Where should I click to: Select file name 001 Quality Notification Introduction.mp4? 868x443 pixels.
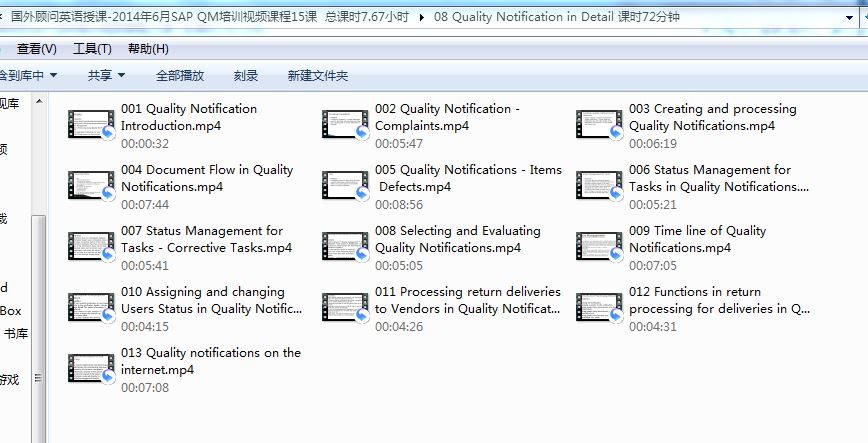coord(189,117)
